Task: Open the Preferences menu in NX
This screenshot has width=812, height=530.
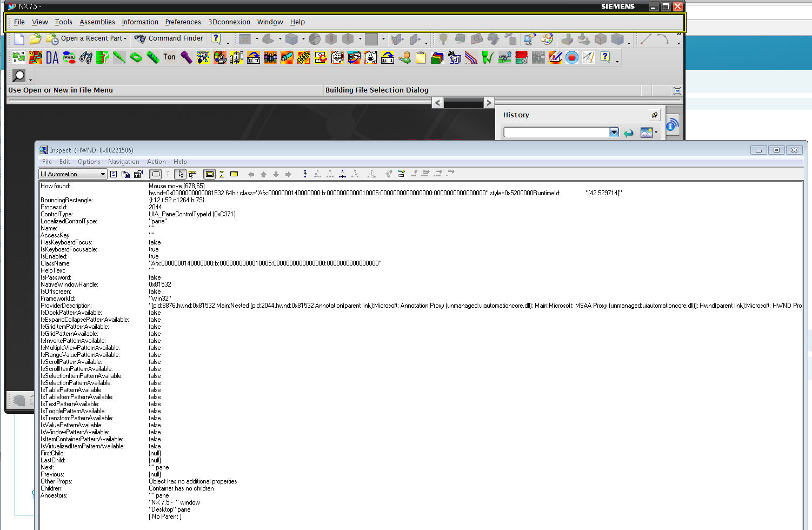Action: (x=183, y=22)
